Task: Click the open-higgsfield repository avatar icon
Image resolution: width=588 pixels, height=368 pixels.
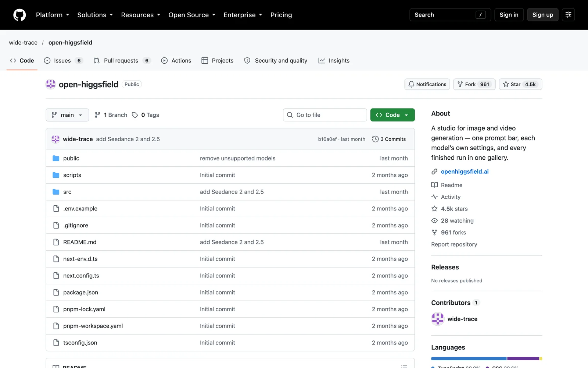Action: [x=50, y=84]
